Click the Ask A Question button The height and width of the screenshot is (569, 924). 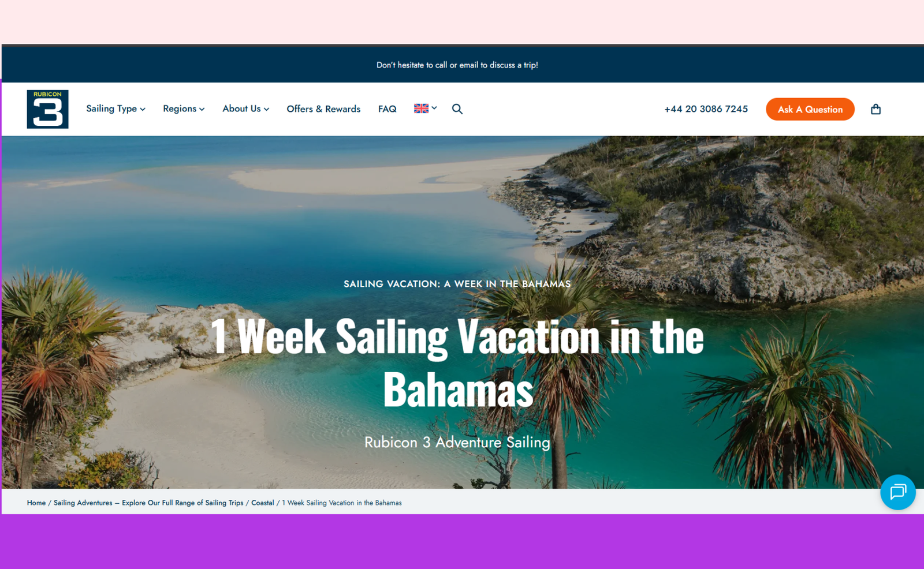(810, 109)
